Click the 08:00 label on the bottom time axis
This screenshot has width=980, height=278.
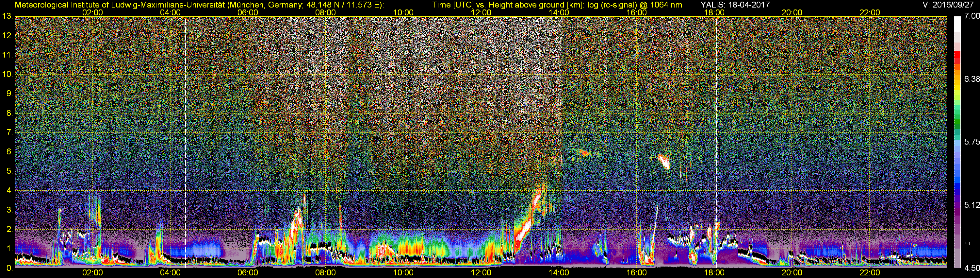[x=326, y=273]
